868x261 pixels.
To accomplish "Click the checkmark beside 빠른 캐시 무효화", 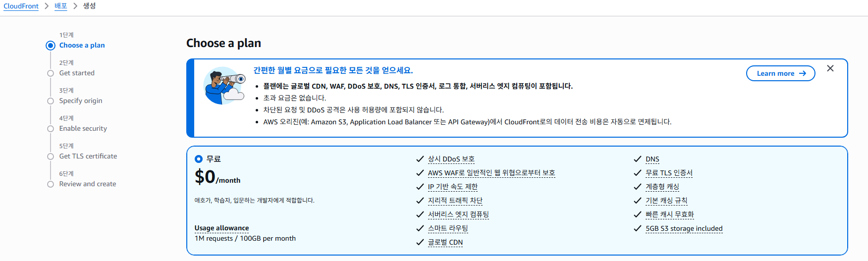I will point(638,214).
